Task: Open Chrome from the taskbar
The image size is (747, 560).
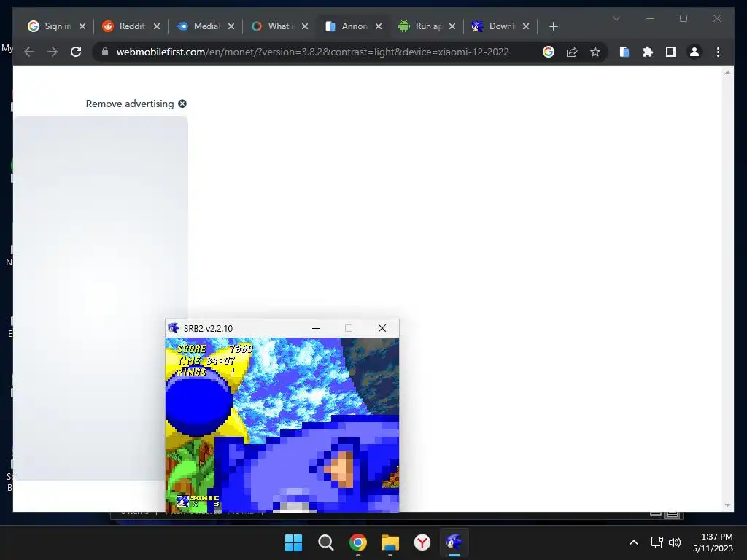Action: 357,542
